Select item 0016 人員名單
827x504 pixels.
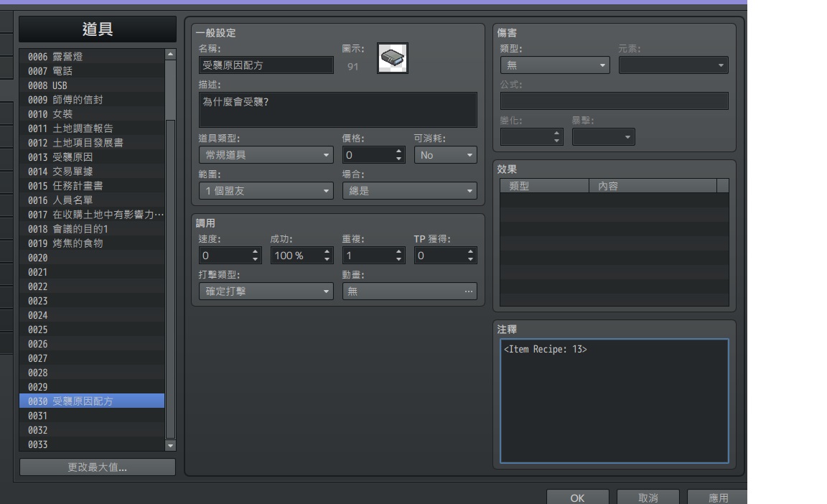tap(92, 200)
